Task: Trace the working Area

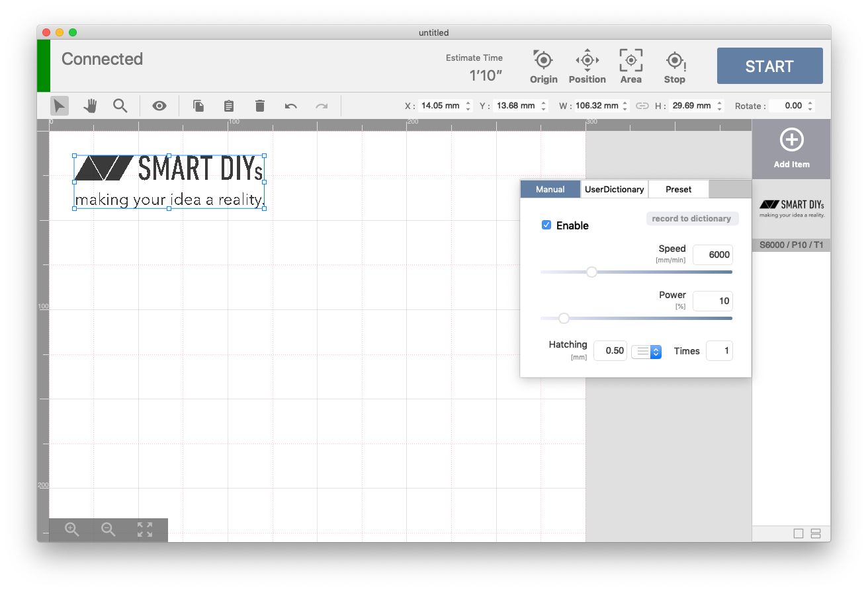Action: [x=630, y=67]
